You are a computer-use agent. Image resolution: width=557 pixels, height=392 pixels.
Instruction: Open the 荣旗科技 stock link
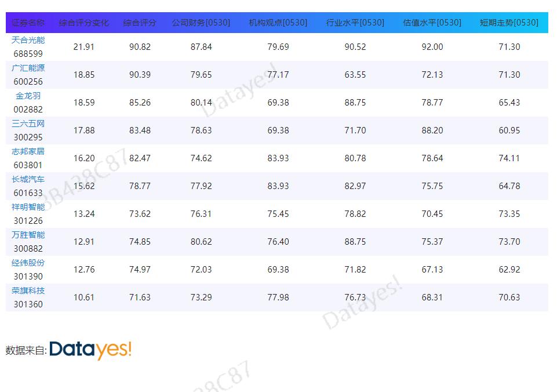coord(28,291)
